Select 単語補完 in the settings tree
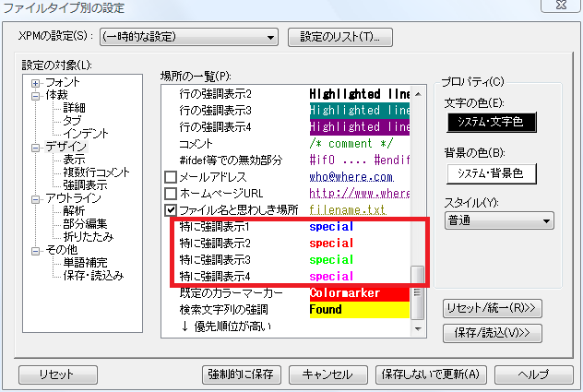 (x=85, y=263)
